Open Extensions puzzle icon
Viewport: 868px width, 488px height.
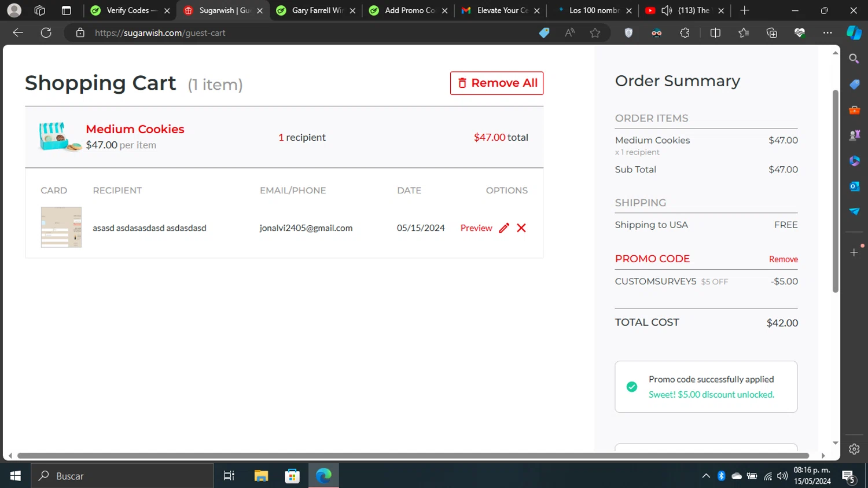tap(685, 33)
